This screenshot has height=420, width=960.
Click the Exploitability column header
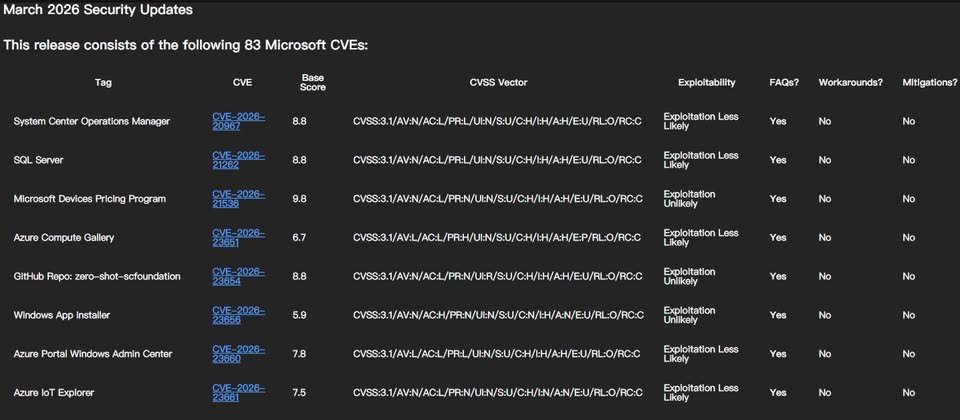706,82
